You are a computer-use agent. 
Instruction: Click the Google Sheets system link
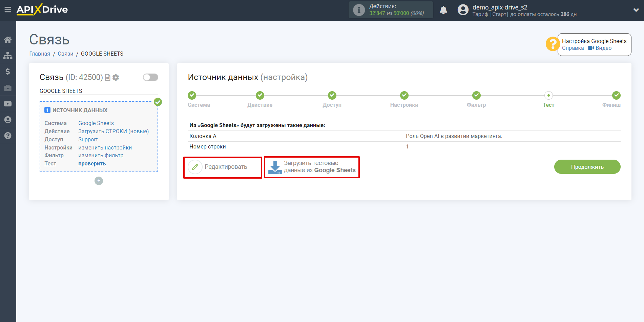click(96, 123)
